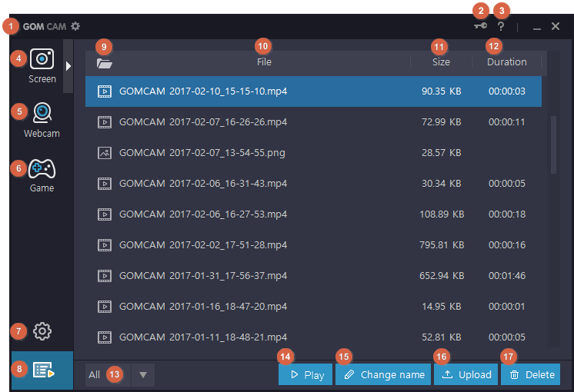Click the 652.94 KB size value
The height and width of the screenshot is (392, 574).
[442, 276]
